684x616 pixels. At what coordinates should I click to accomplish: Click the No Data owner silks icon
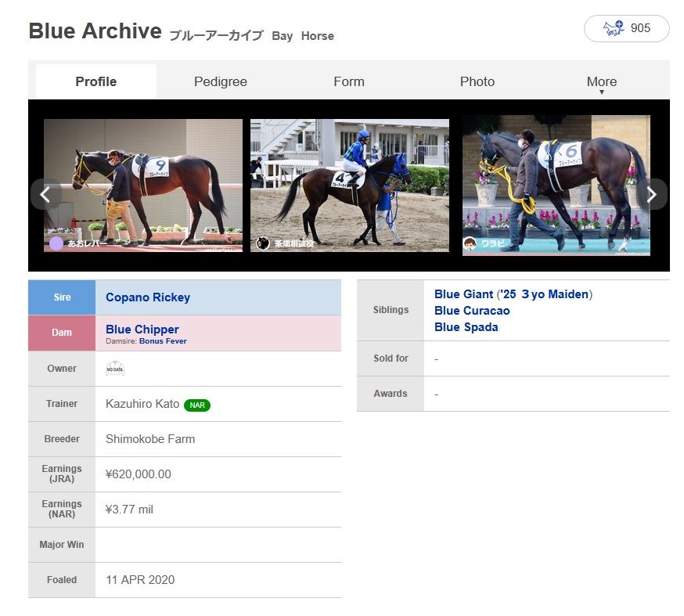[115, 369]
